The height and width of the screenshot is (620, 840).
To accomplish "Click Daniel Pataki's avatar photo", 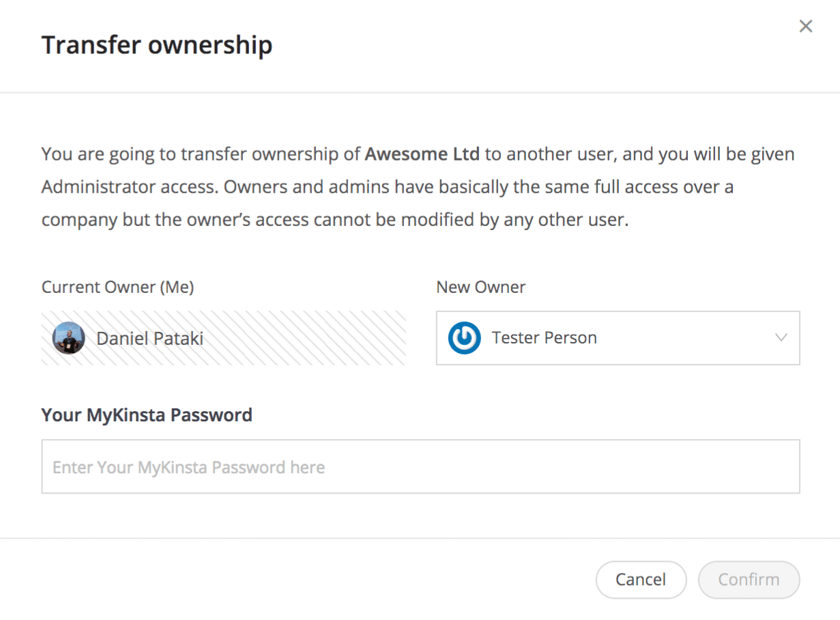I will [69, 338].
